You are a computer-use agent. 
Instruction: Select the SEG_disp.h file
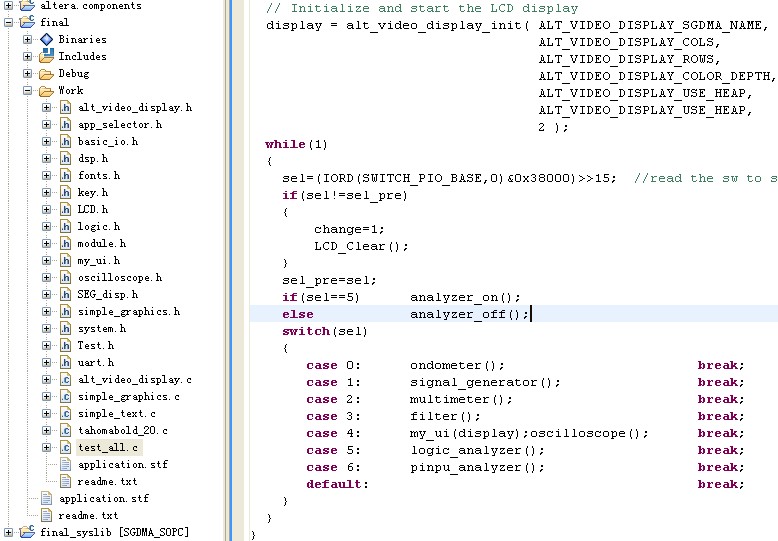(x=108, y=294)
